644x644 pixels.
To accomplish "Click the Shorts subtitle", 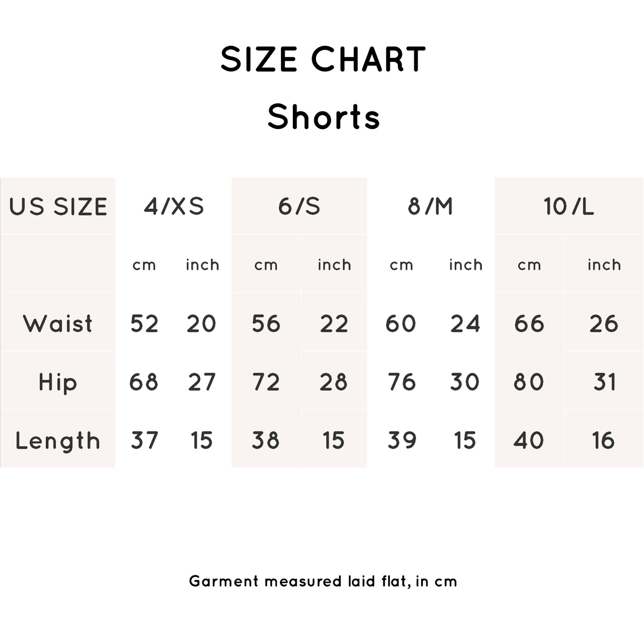I will (x=324, y=117).
